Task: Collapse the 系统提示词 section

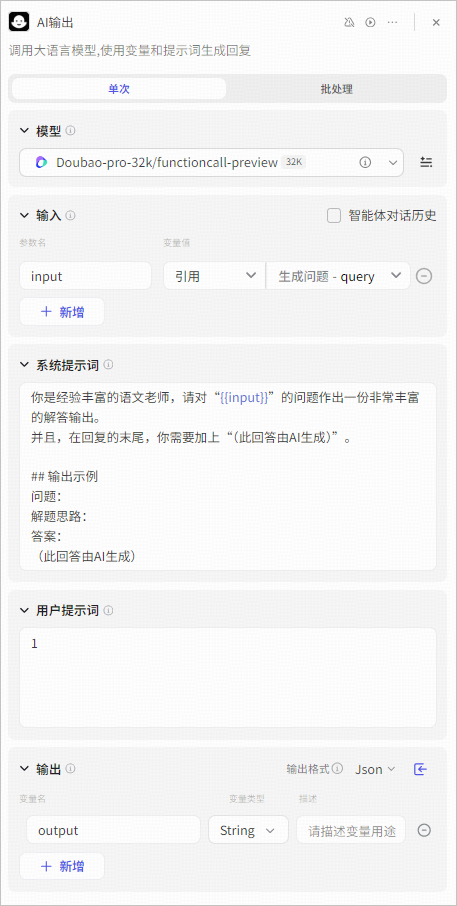Action: pos(24,365)
